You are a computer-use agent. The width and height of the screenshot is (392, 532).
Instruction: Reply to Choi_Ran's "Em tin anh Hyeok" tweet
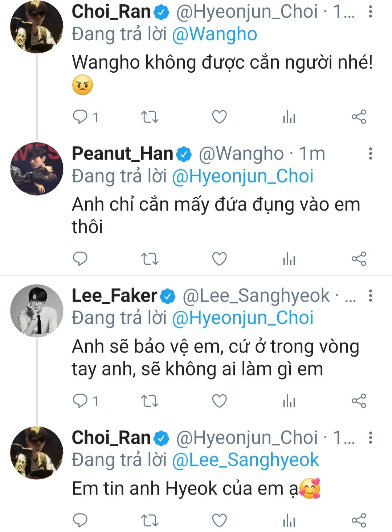coord(81,520)
